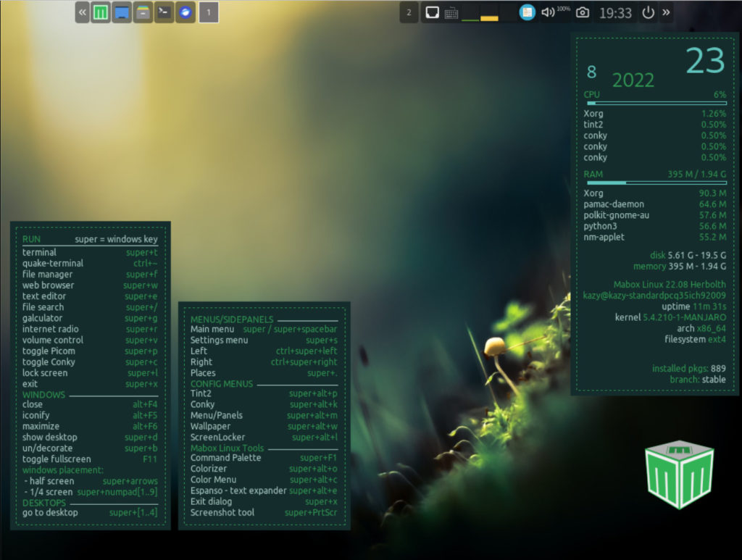Click the RAM usage bar in Conky
The image size is (742, 560).
pyautogui.click(x=655, y=183)
